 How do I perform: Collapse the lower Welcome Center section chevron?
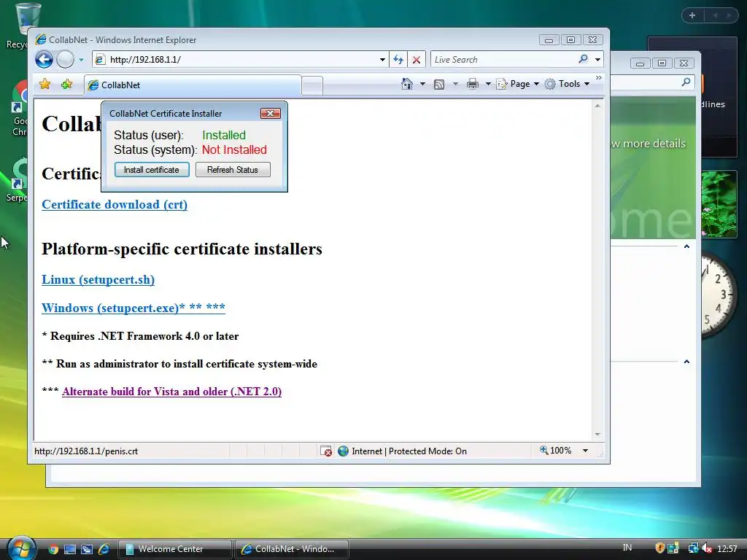click(x=686, y=362)
